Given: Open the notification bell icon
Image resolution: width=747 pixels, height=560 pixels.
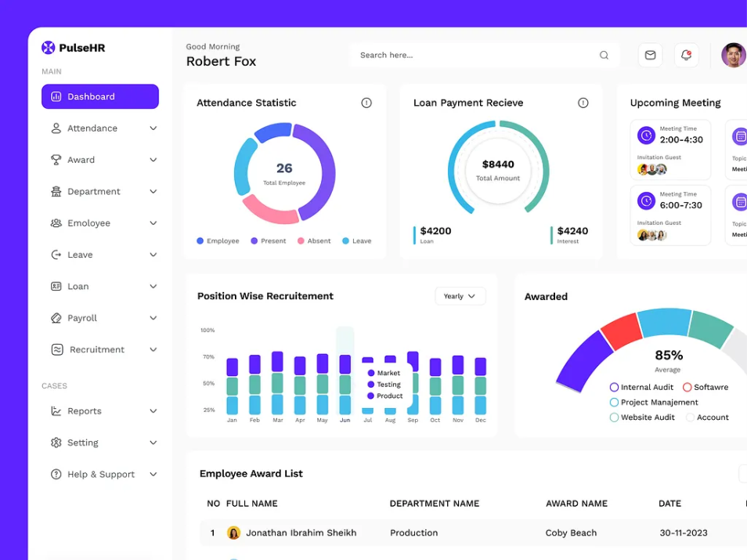Looking at the screenshot, I should tap(686, 56).
